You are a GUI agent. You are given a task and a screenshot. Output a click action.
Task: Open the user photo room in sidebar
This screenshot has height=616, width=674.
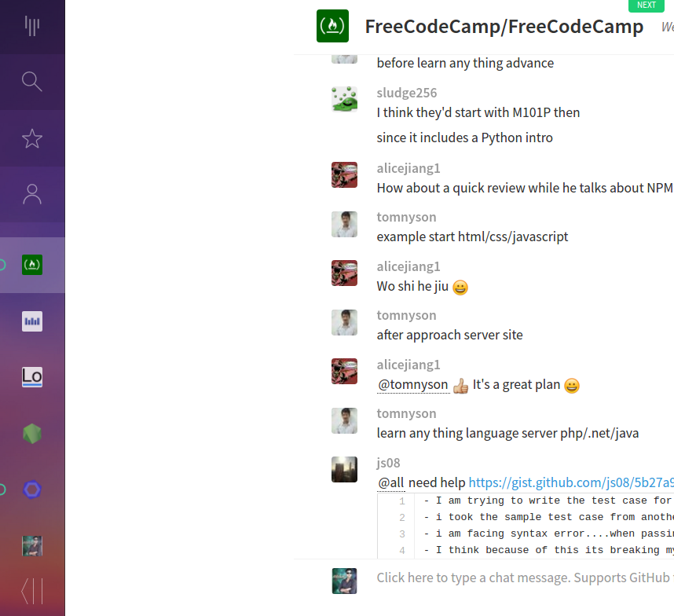click(x=32, y=546)
